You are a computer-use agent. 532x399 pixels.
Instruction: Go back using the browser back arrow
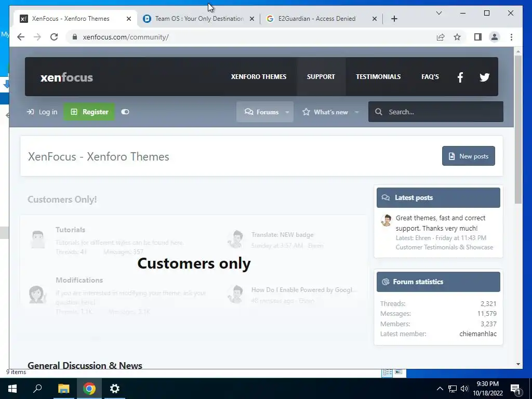pos(21,37)
